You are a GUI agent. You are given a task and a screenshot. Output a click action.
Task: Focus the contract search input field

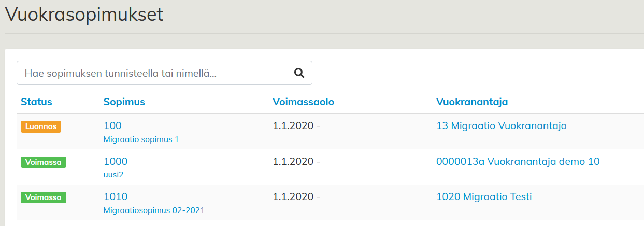point(155,73)
